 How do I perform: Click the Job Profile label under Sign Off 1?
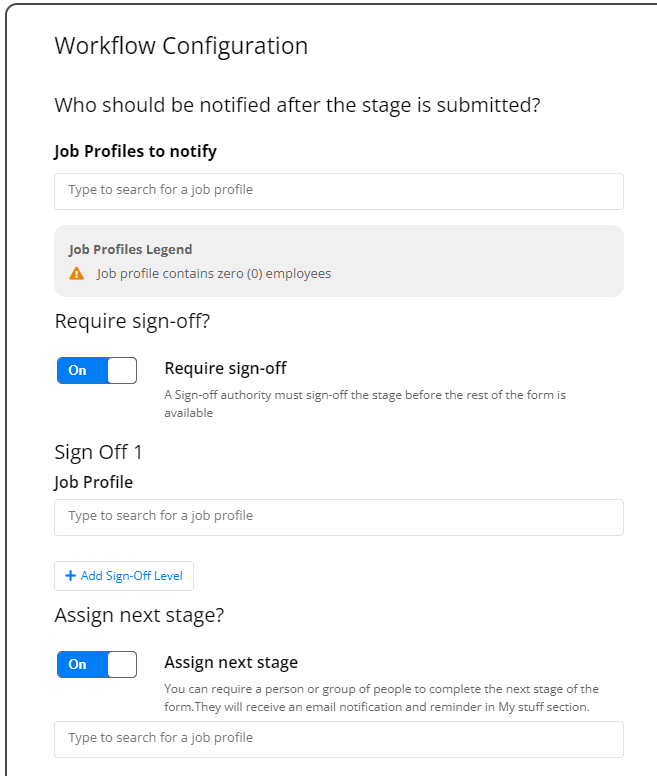94,482
